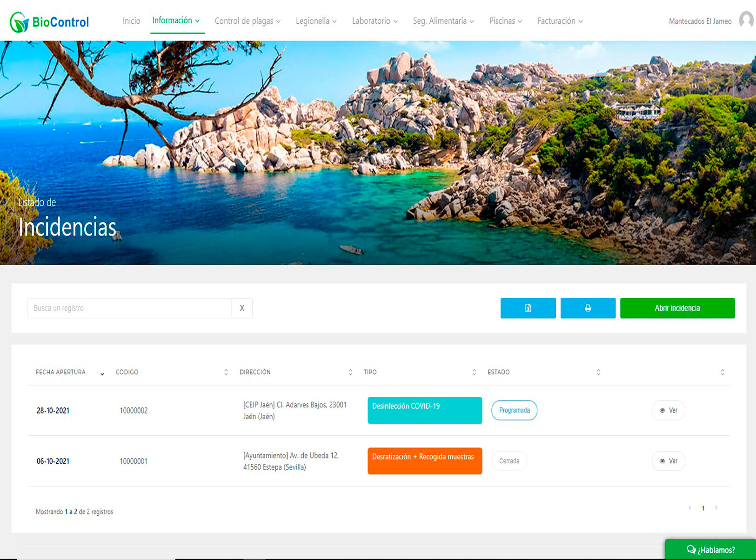Click date 28-10-2021 cell

[53, 411]
